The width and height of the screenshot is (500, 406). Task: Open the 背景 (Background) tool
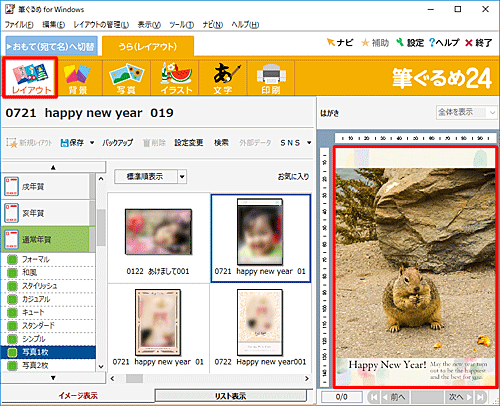coord(78,78)
